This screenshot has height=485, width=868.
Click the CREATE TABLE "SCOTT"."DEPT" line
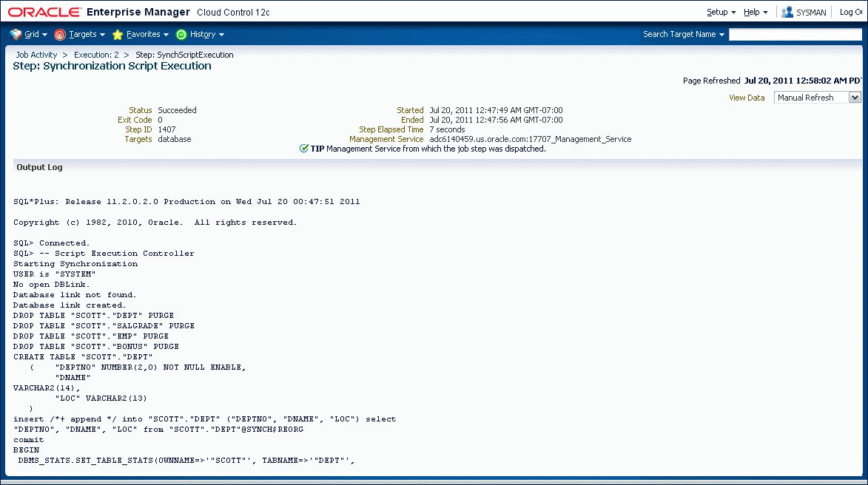tap(83, 356)
